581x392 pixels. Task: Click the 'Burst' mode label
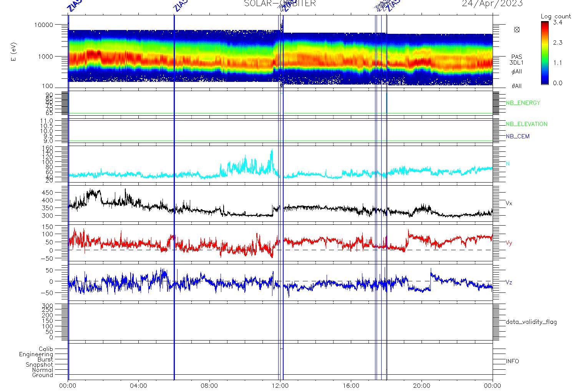pyautogui.click(x=45, y=359)
